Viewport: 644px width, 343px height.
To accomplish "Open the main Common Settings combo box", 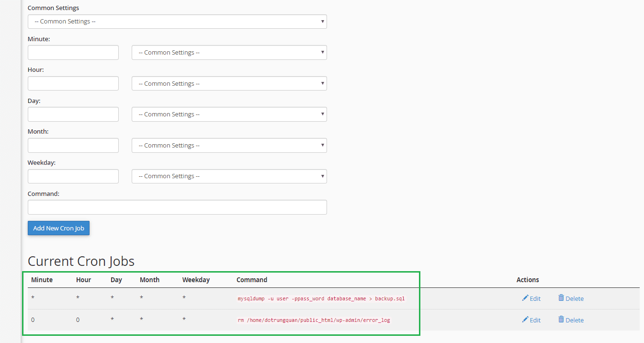I will click(177, 22).
